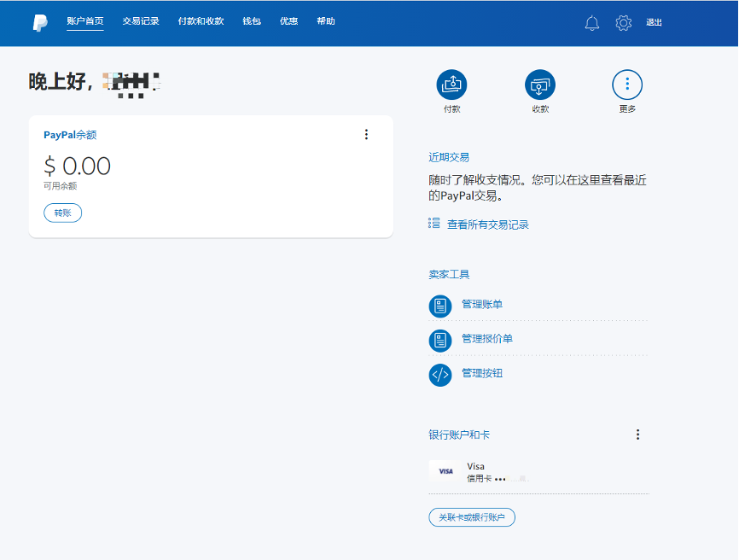The height and width of the screenshot is (560, 739).
Task: Open the PayPal余额 card options menu
Action: click(366, 135)
